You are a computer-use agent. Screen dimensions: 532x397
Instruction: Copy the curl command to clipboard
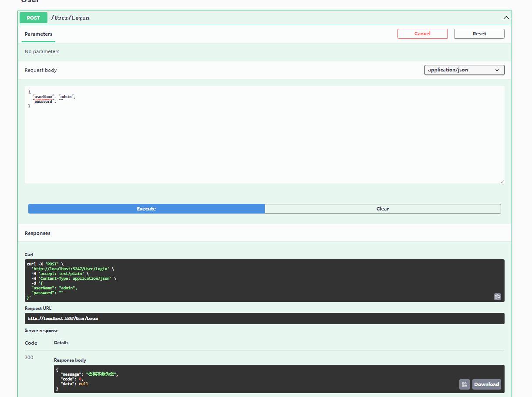point(497,297)
